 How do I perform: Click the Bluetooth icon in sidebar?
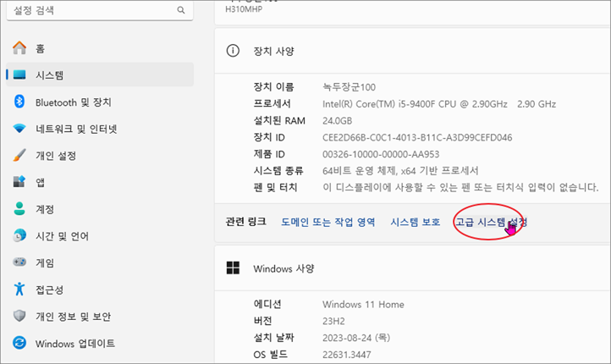point(19,102)
